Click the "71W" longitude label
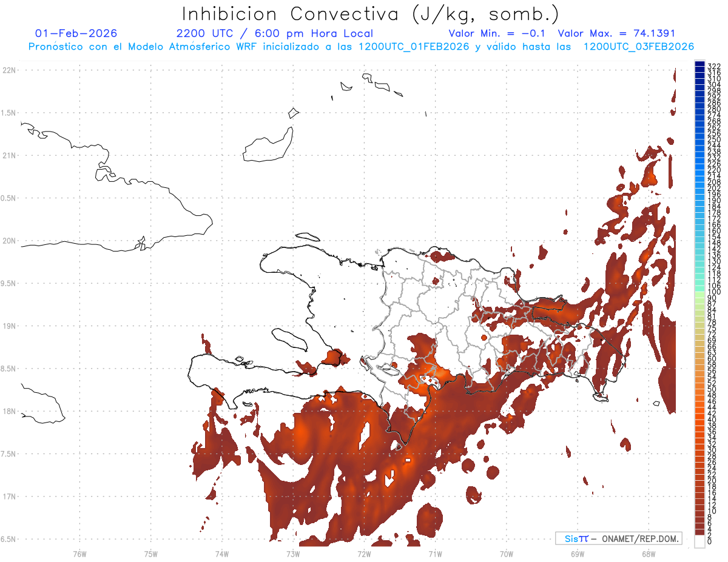The image size is (728, 562). (x=435, y=554)
